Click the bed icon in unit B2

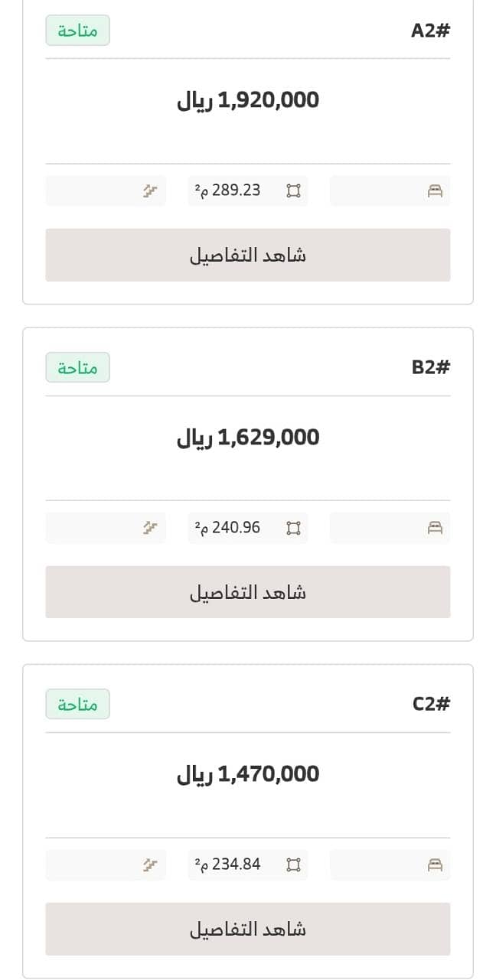(x=435, y=528)
